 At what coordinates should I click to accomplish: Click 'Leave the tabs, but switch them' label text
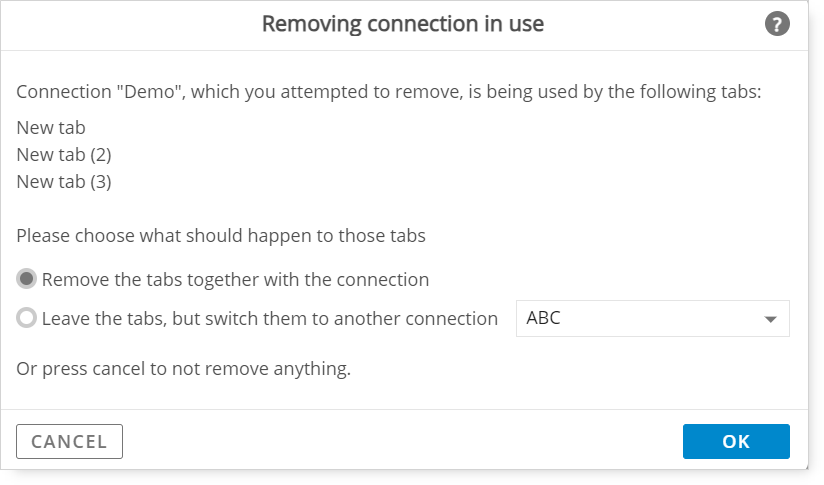[270, 318]
